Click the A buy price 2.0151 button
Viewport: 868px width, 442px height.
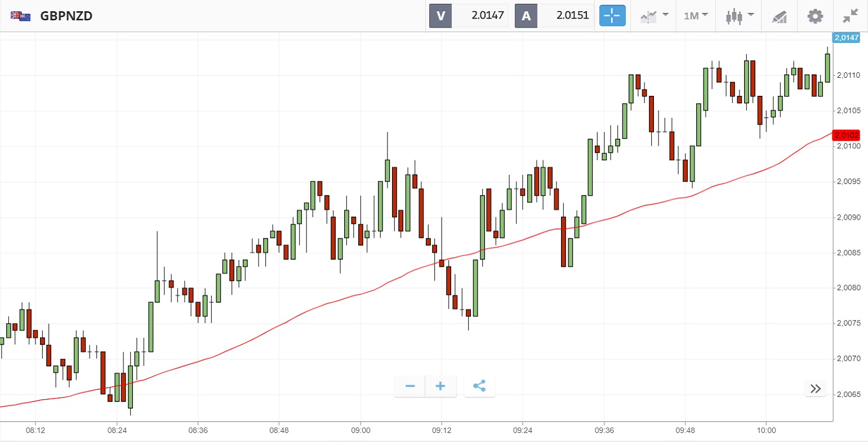pos(554,16)
